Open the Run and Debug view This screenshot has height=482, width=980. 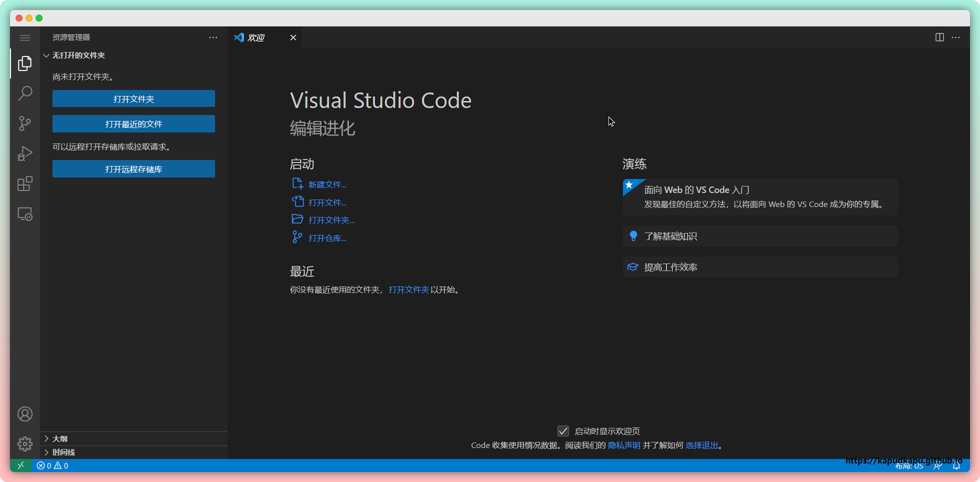coord(25,153)
